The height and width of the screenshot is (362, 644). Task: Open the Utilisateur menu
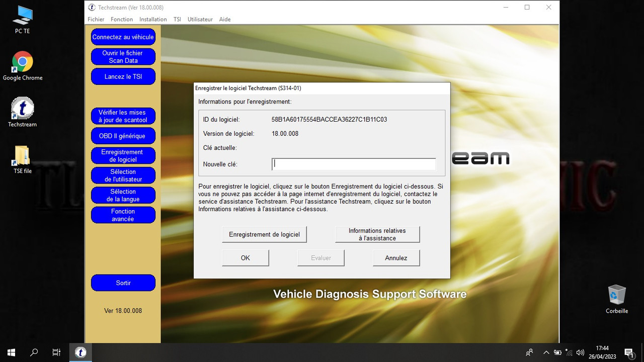click(200, 19)
